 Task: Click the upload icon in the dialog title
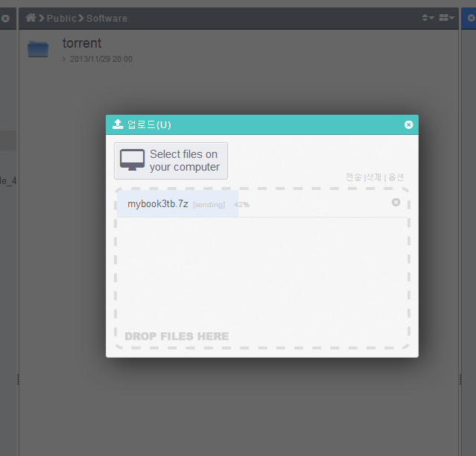click(118, 124)
